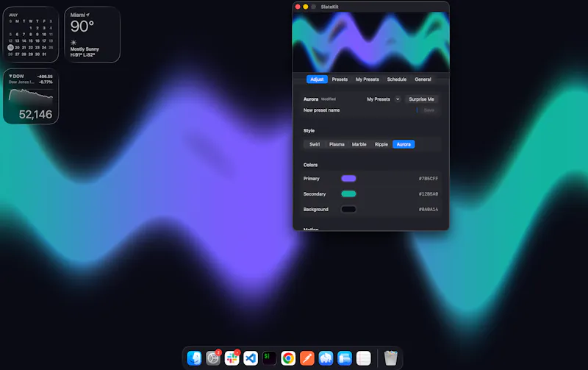This screenshot has width=588, height=370.
Task: Launch Slack from the dock
Action: 232,358
